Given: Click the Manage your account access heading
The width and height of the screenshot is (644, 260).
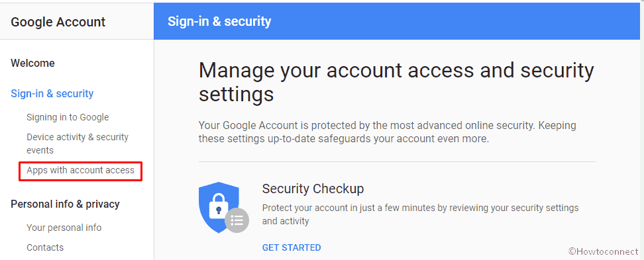Looking at the screenshot, I should click(x=396, y=82).
